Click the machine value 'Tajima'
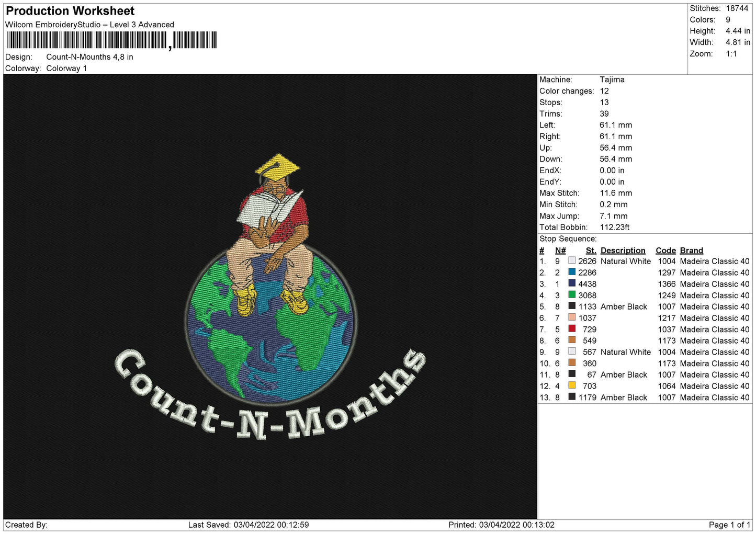The width and height of the screenshot is (756, 534). coord(612,79)
